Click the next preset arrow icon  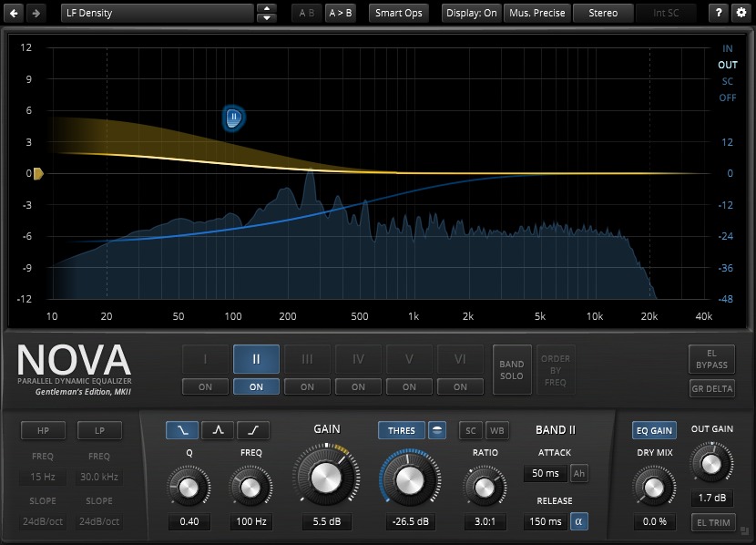tap(36, 13)
